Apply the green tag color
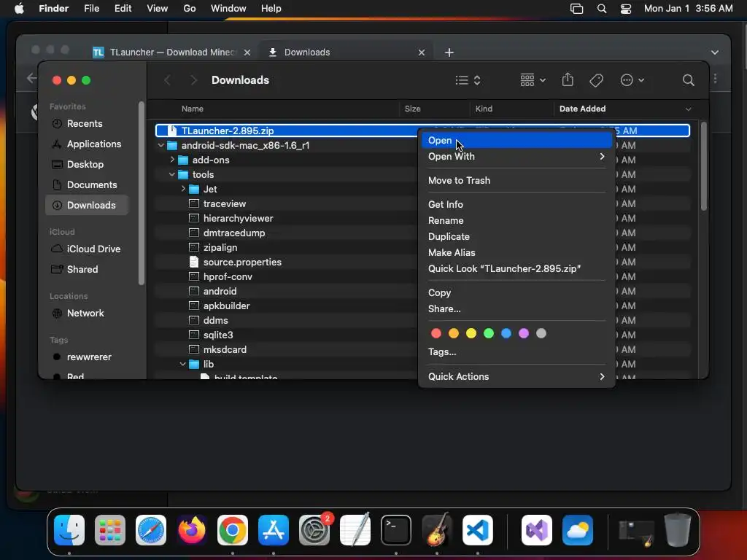This screenshot has width=747, height=560. (x=489, y=333)
